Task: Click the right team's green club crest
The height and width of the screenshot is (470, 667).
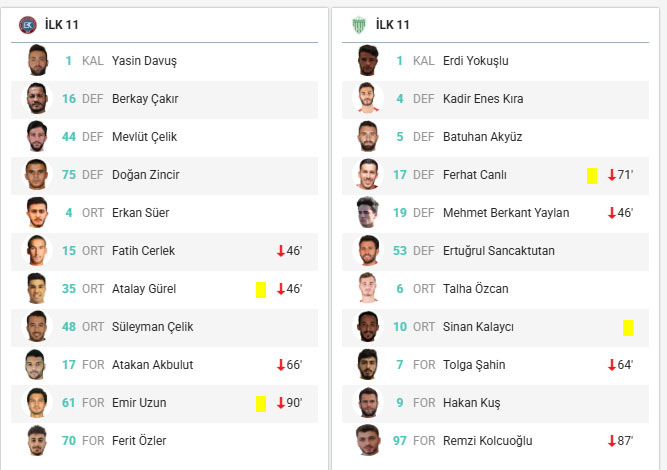Action: (x=359, y=25)
